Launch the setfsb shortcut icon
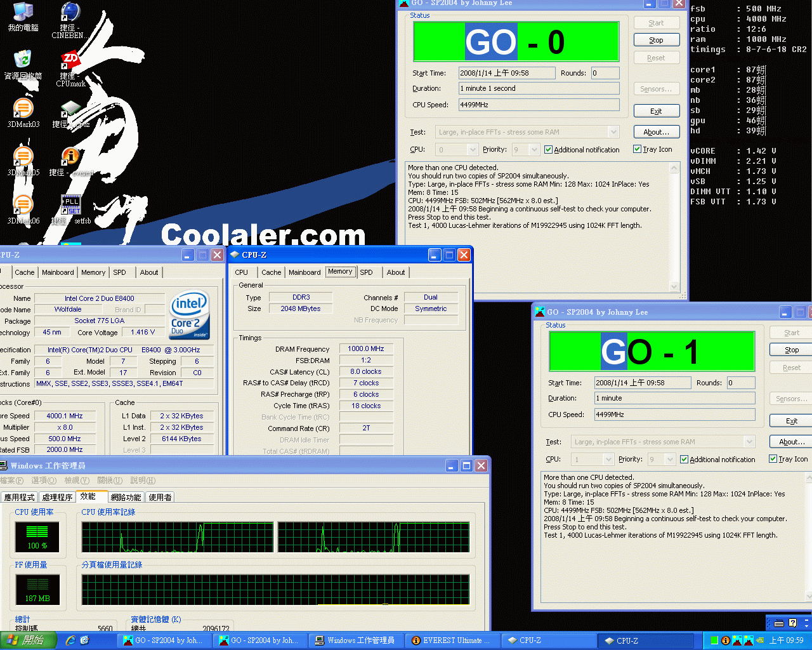Image resolution: width=812 pixels, height=650 pixels. coord(71,209)
